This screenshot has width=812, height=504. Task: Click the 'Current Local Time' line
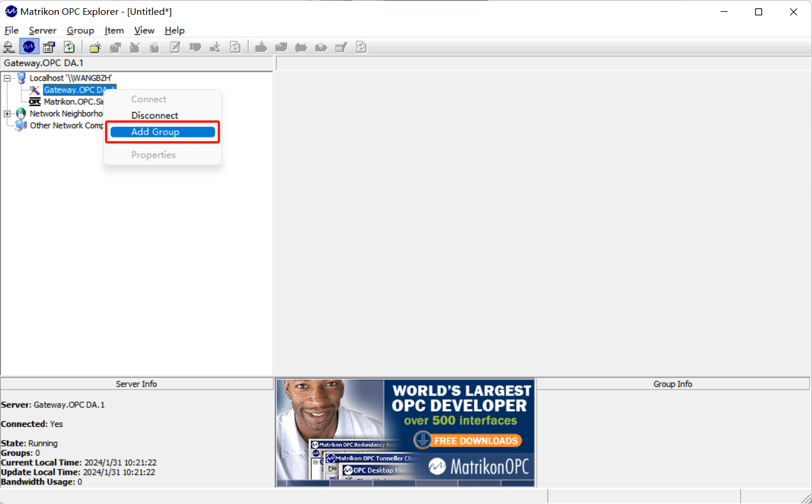point(79,462)
